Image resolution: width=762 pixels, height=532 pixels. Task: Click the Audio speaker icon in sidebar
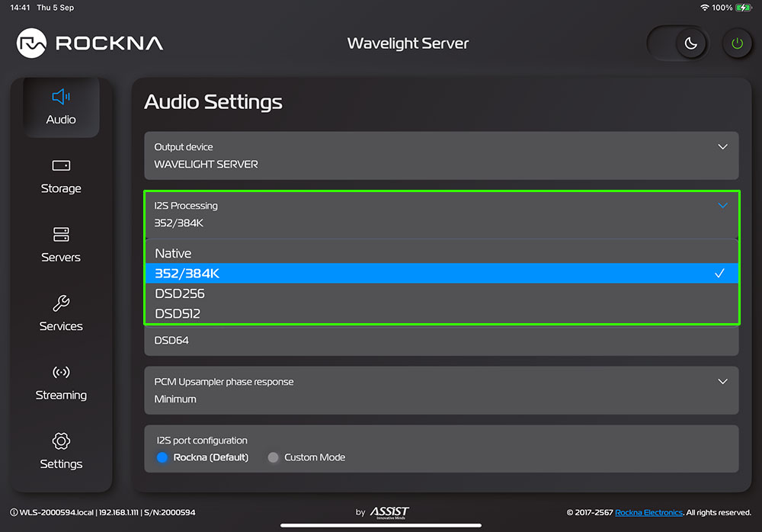[61, 97]
